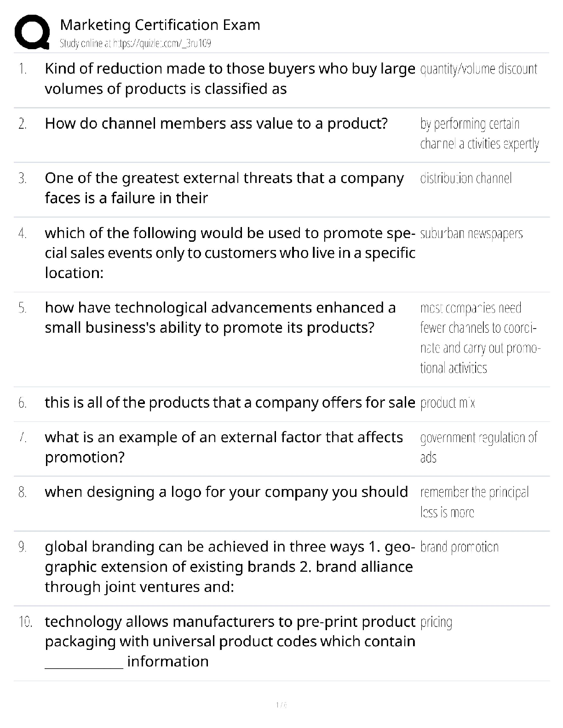563x728 pixels.
Task: Click the 'suburban newspapers' answer
Action: [x=471, y=233]
